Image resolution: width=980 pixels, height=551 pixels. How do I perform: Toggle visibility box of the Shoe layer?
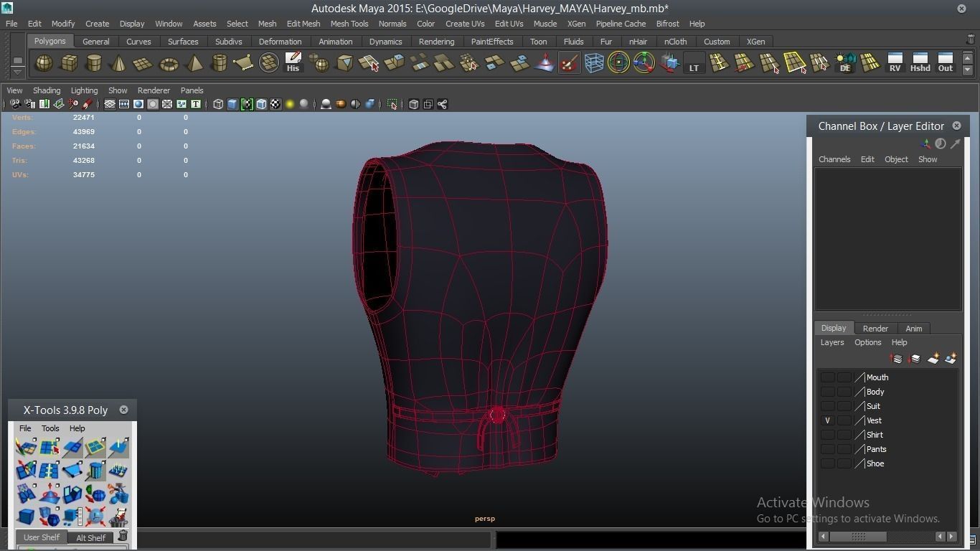(x=827, y=463)
